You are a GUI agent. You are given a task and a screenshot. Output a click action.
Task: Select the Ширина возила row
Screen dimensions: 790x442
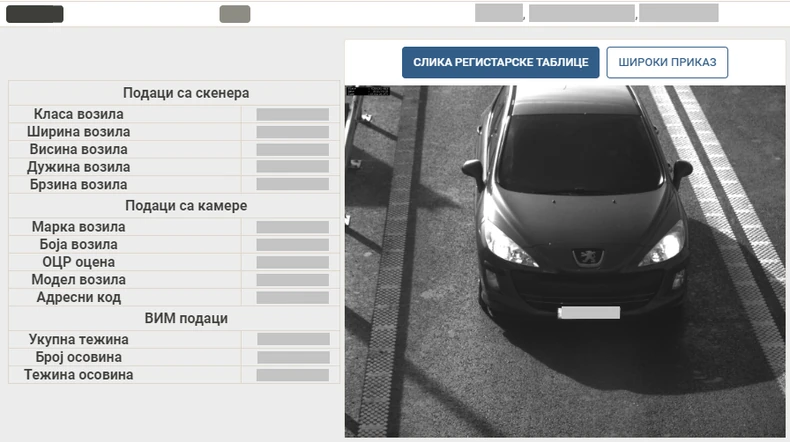click(174, 132)
